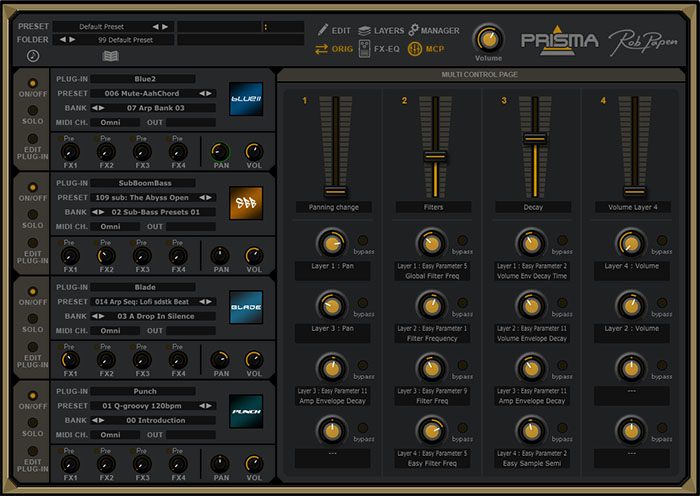This screenshot has width=700, height=496.
Task: Click the Filters fader name label
Action: (433, 207)
